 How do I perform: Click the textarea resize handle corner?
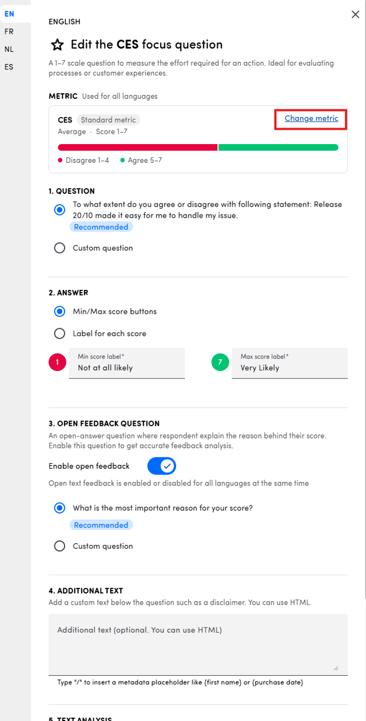point(336,668)
